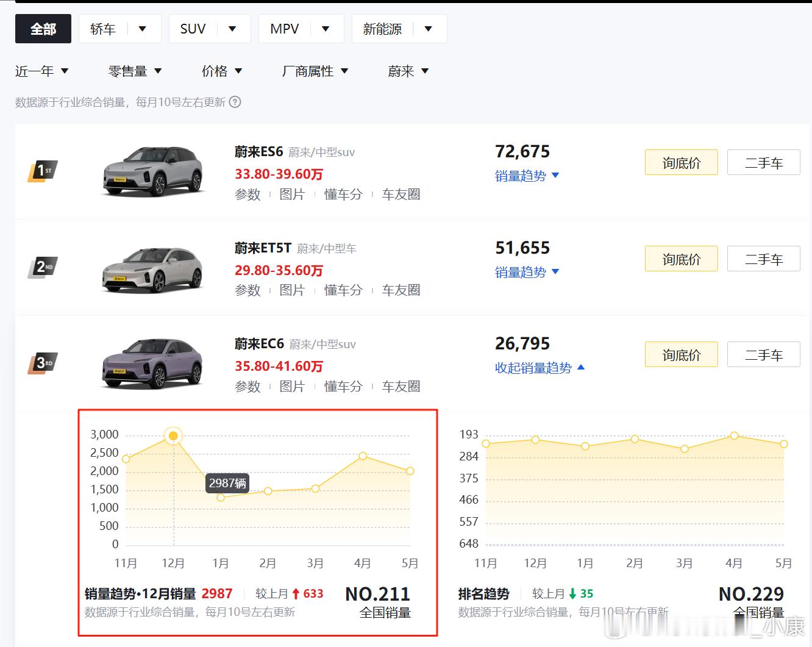
Task: Click the 26,795 sales figure
Action: [x=522, y=343]
